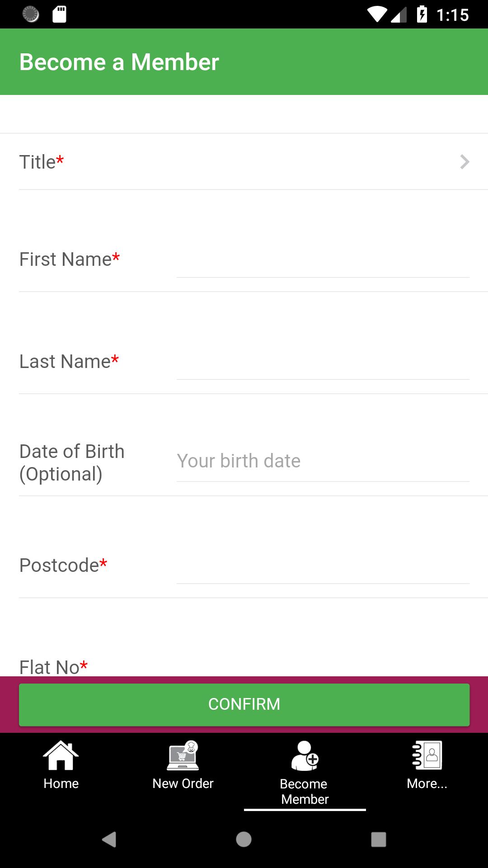Focus the First Name input field
This screenshot has width=488, height=868.
[323, 259]
